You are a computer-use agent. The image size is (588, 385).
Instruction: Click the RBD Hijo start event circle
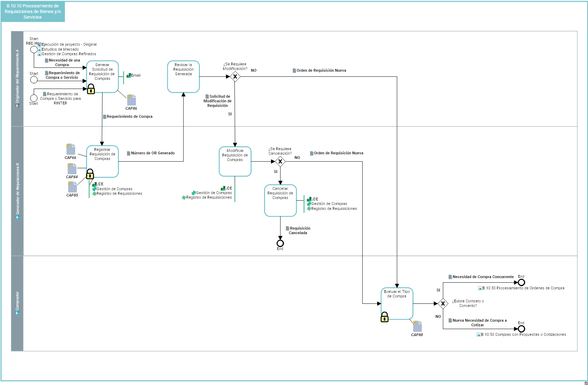point(34,50)
